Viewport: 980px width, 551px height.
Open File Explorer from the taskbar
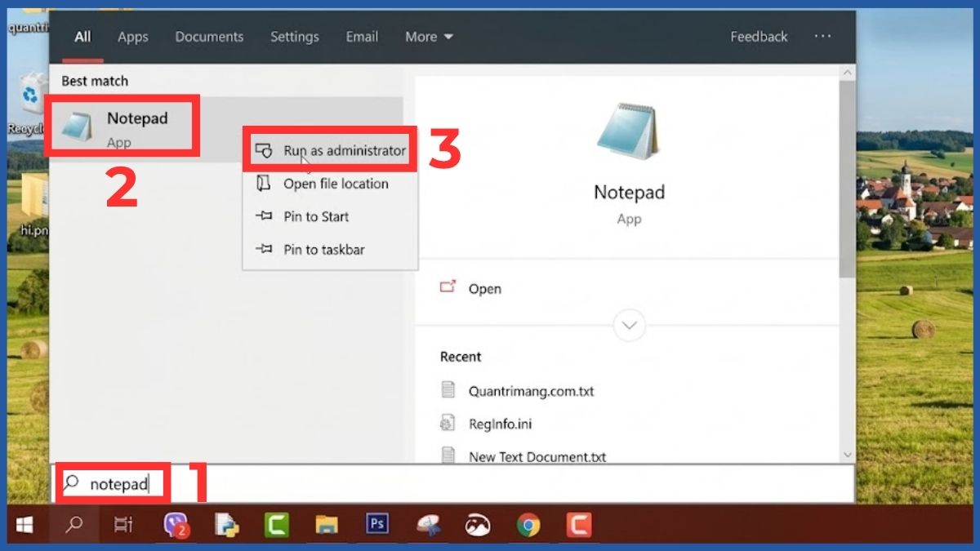coord(327,525)
